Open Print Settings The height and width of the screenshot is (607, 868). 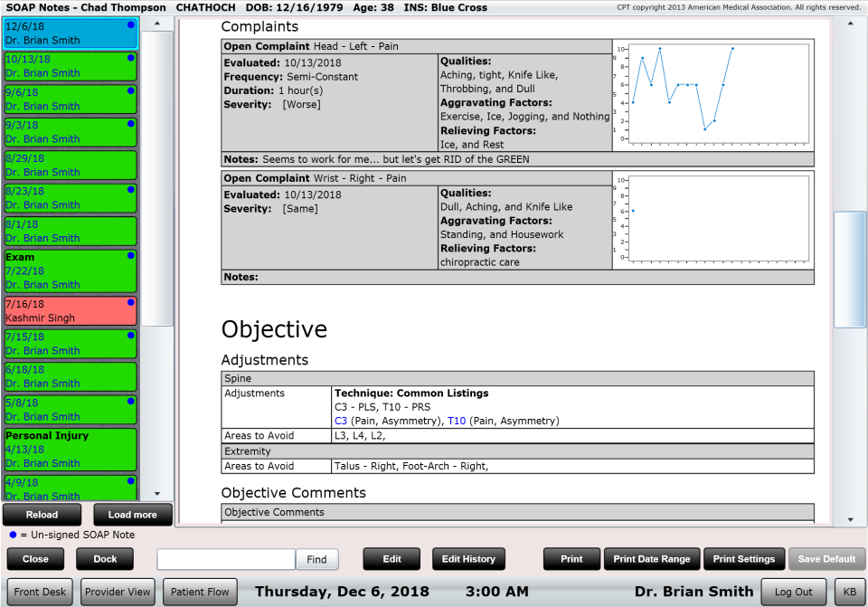(x=744, y=559)
